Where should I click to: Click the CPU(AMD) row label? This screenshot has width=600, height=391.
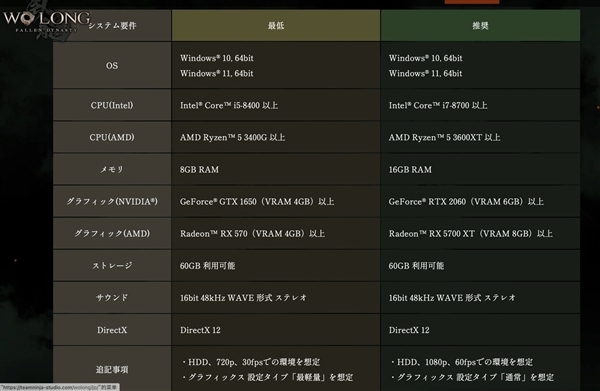pyautogui.click(x=112, y=137)
